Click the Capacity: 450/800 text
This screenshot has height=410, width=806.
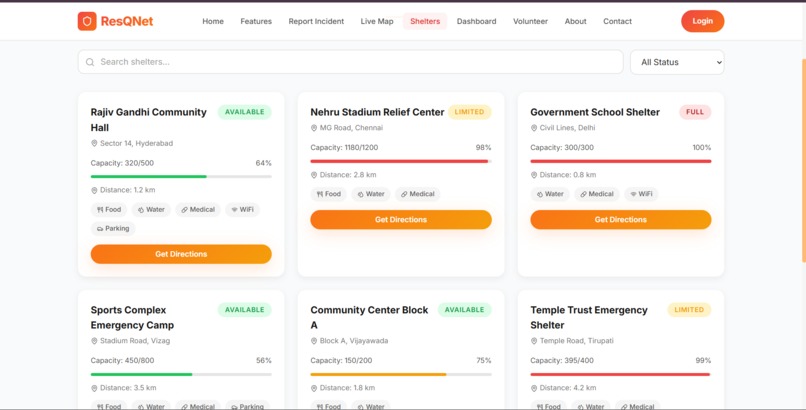coord(122,361)
